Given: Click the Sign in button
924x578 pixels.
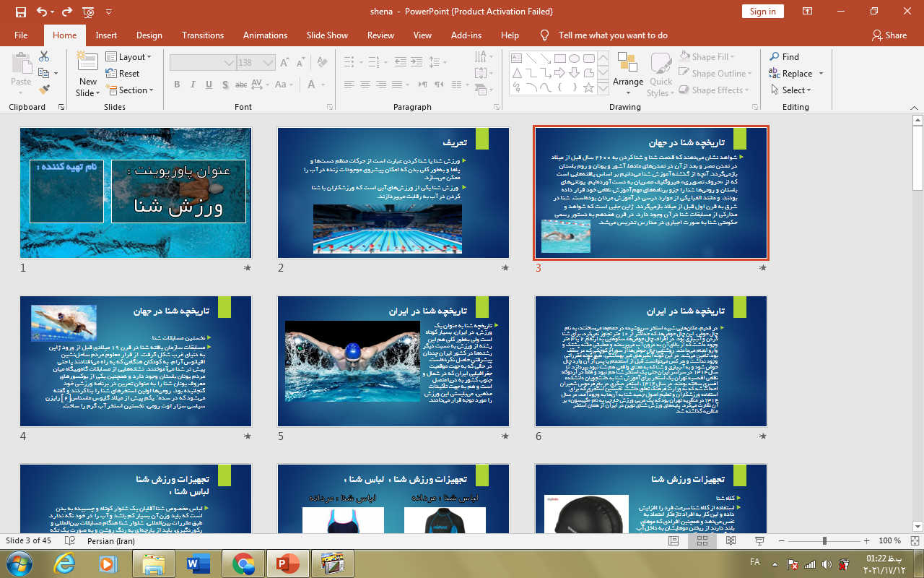Looking at the screenshot, I should [762, 12].
